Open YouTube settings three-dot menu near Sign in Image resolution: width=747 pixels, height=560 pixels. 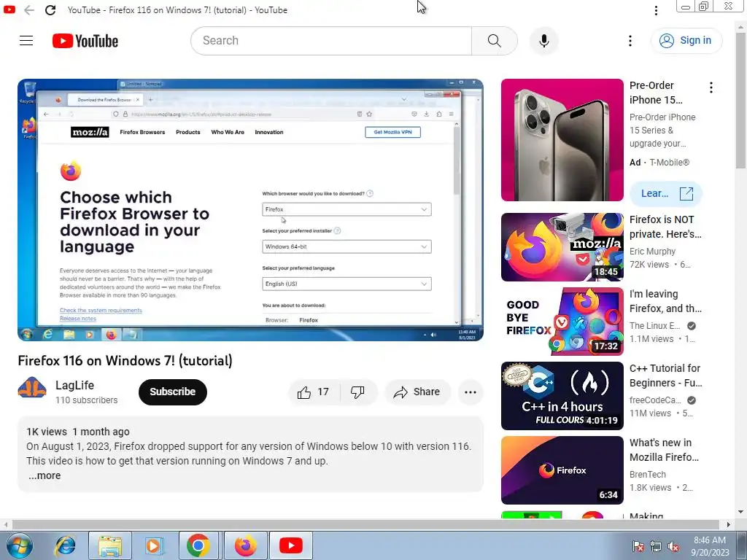(630, 41)
